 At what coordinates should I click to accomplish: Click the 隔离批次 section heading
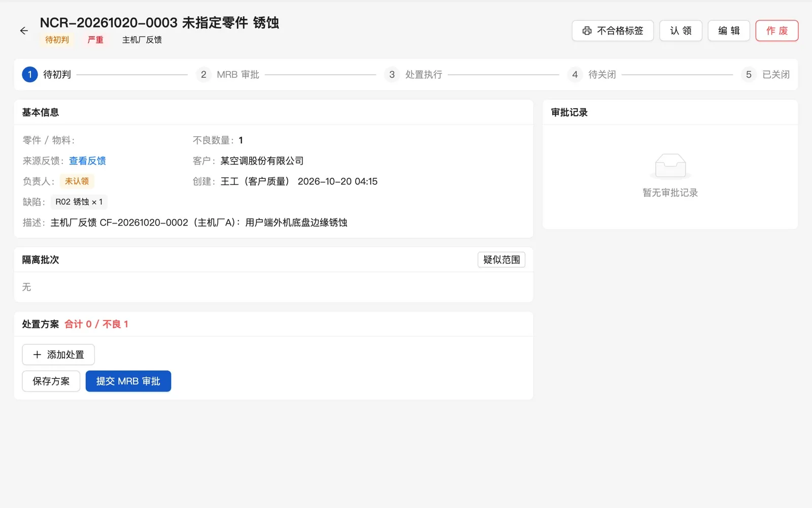point(41,260)
